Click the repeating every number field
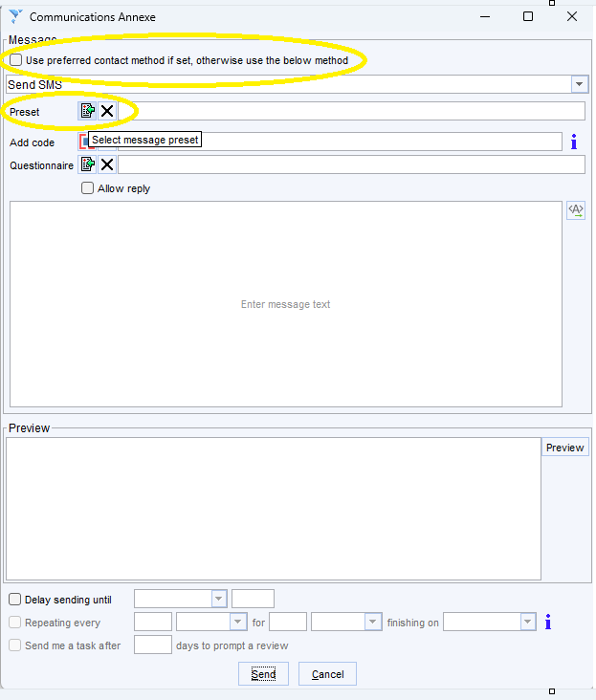 click(x=153, y=622)
